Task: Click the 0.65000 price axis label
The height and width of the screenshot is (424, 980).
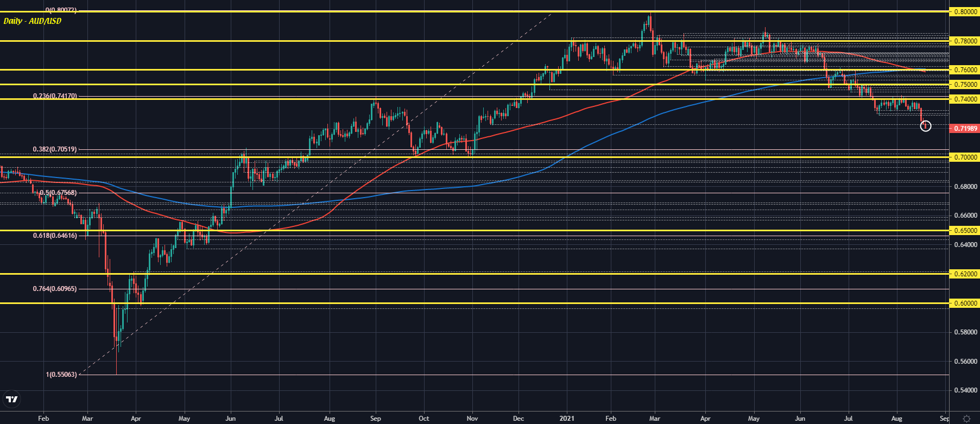Action: (x=965, y=230)
